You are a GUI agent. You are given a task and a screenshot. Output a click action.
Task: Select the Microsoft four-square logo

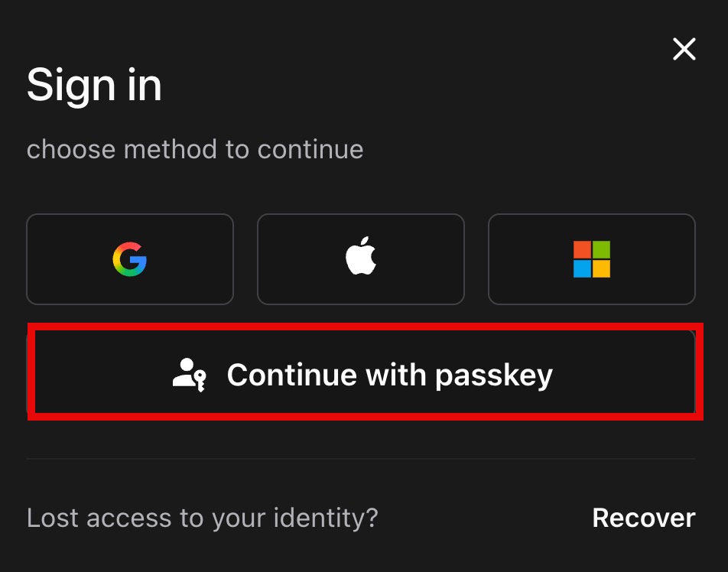coord(592,259)
